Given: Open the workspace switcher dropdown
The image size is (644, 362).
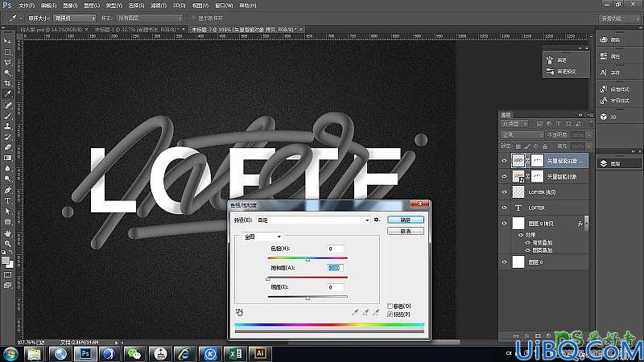Looking at the screenshot, I should coord(619,19).
